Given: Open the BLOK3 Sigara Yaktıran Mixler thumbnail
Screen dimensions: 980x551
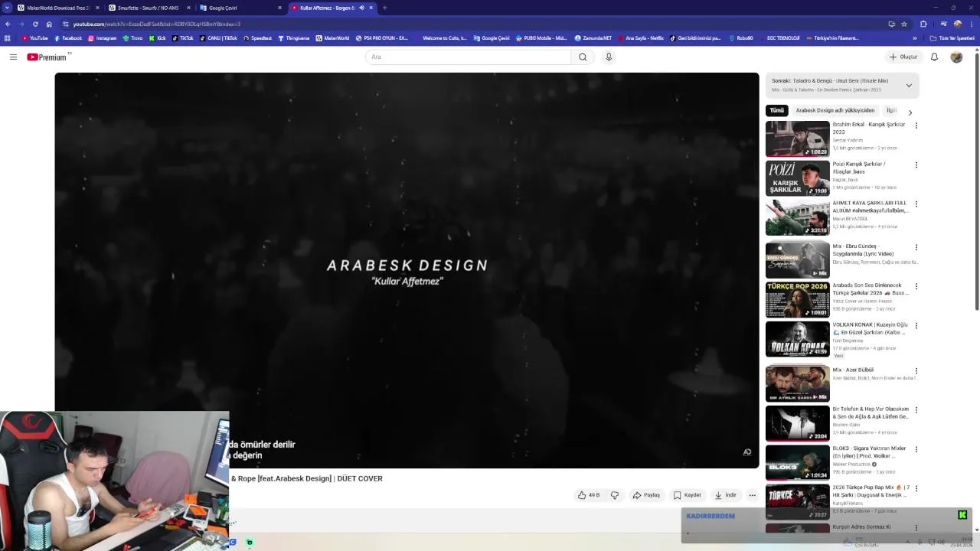Looking at the screenshot, I should click(x=797, y=462).
